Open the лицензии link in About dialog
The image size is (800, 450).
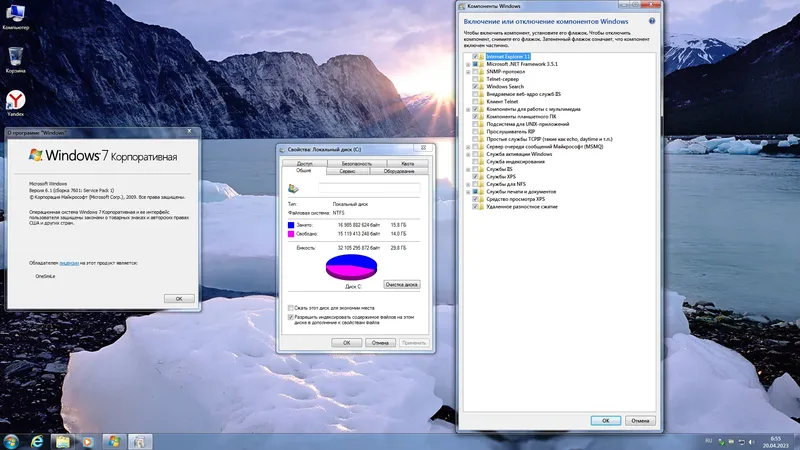tap(69, 263)
